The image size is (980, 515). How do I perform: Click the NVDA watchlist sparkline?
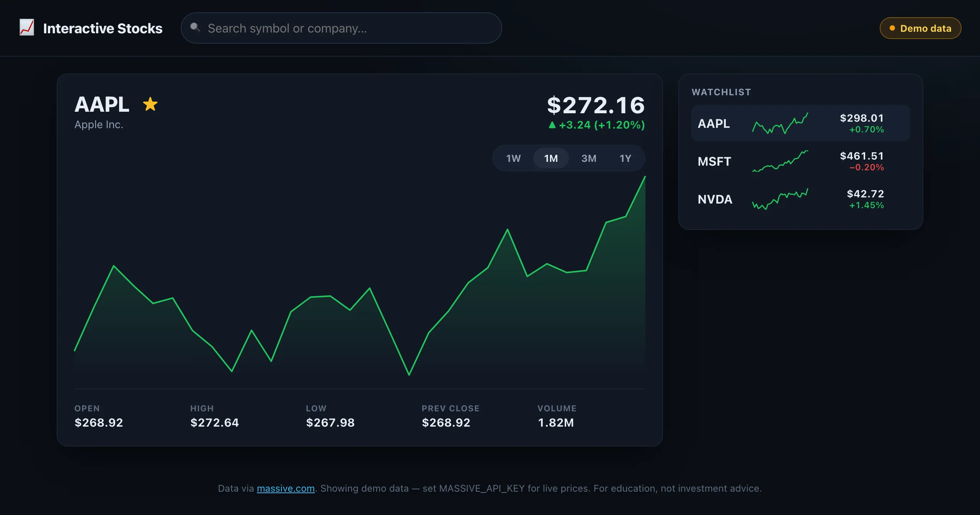[780, 199]
